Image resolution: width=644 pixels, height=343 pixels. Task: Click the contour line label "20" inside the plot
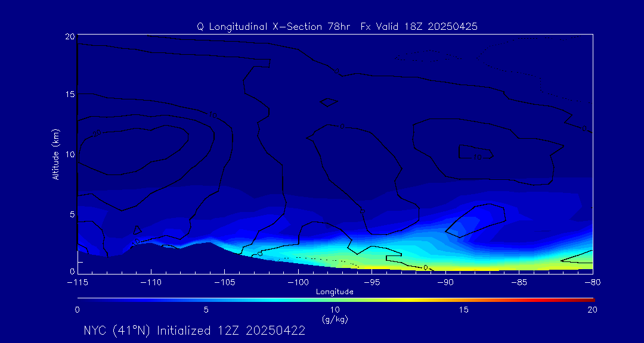click(x=97, y=133)
